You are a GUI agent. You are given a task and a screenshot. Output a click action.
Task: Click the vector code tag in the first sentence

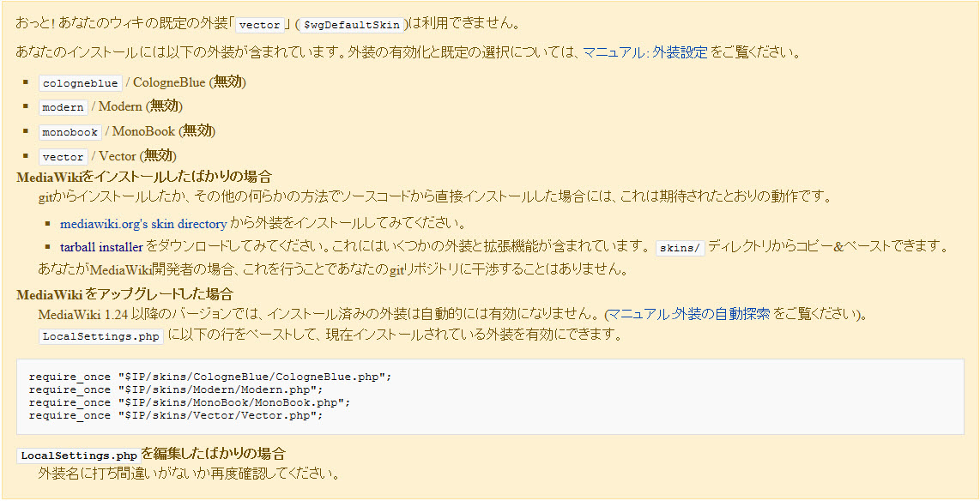click(259, 25)
